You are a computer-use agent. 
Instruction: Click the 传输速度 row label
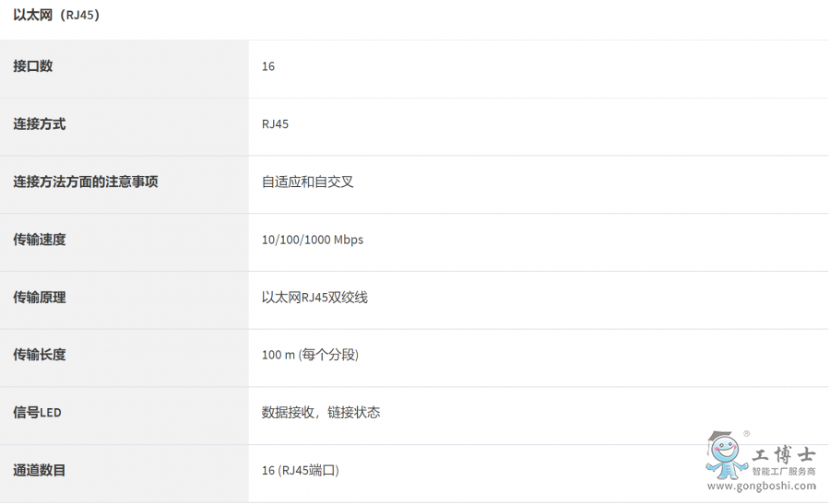[x=39, y=240]
